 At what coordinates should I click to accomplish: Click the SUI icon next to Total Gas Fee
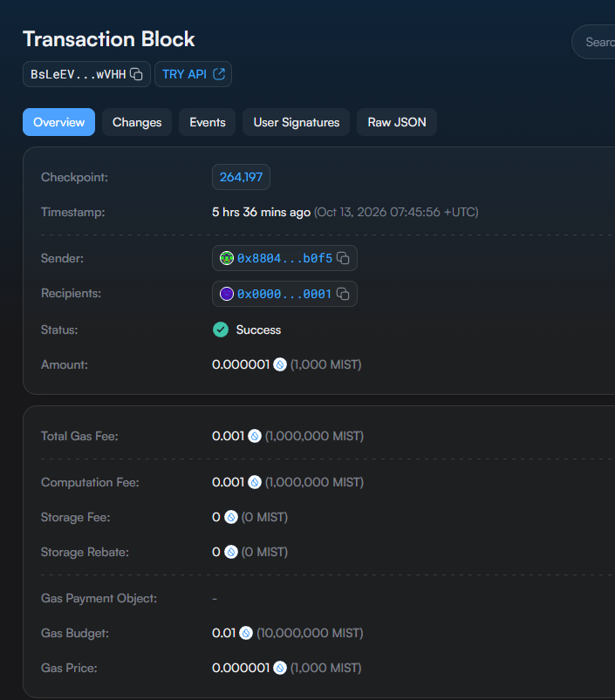click(x=255, y=436)
